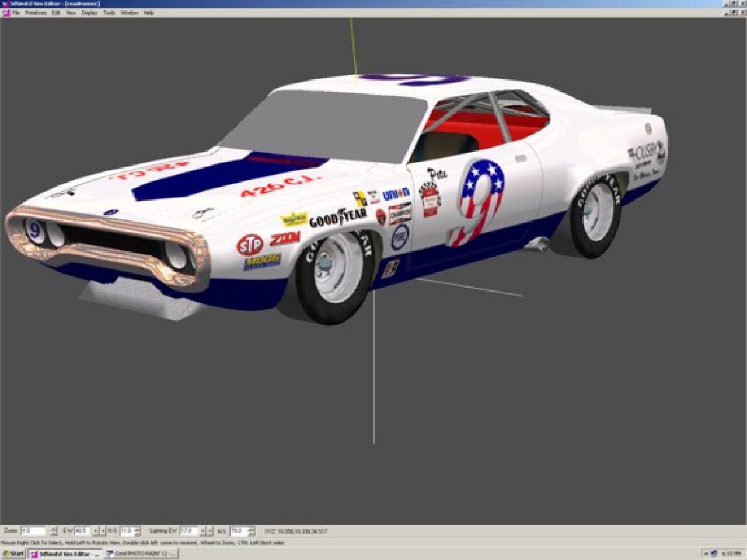Click the application icon in the menu bar

(6, 12)
